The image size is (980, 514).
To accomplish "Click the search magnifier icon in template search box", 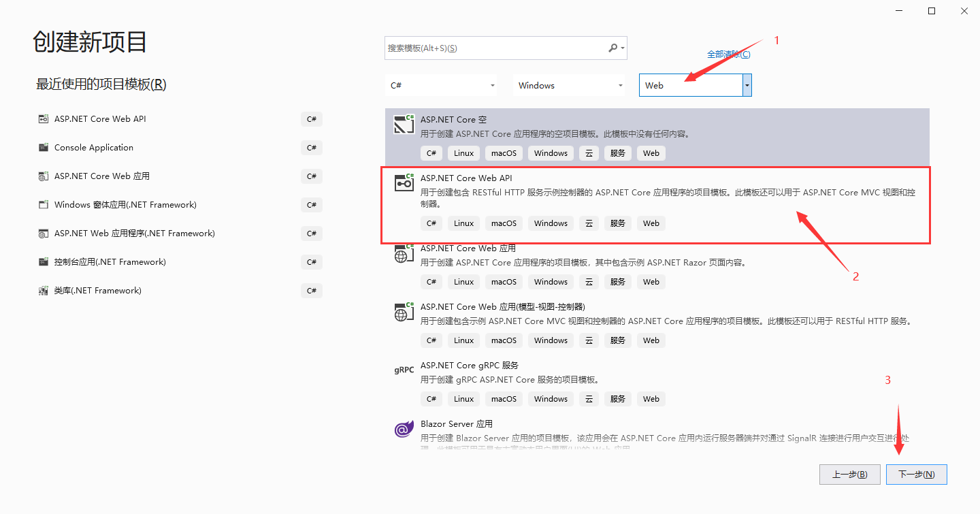I will click(x=612, y=48).
